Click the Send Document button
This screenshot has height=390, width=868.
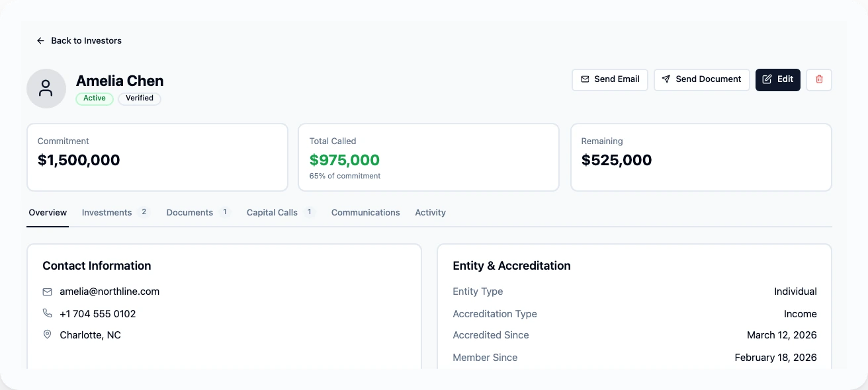point(701,79)
